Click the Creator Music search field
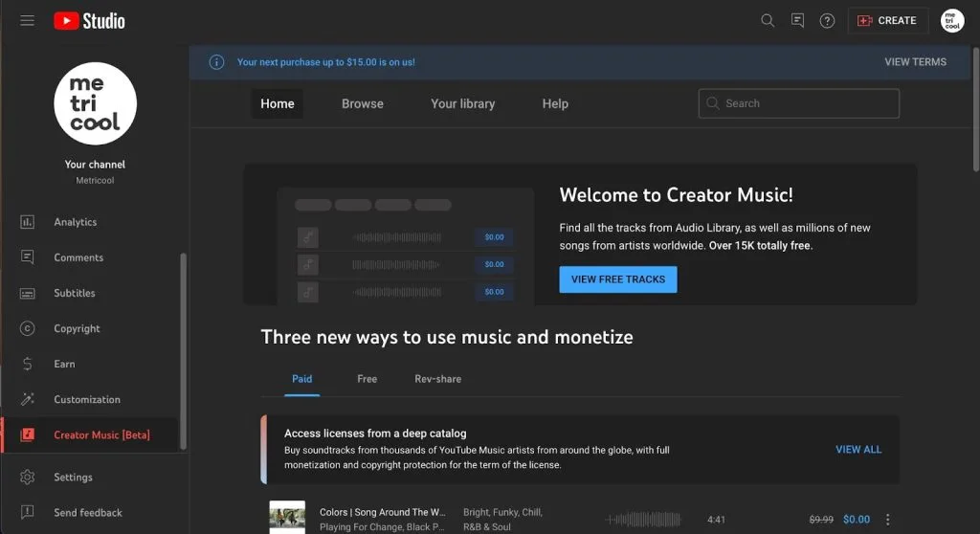980x534 pixels. pos(799,103)
